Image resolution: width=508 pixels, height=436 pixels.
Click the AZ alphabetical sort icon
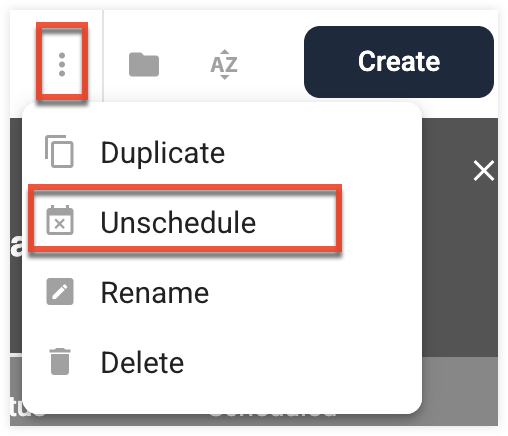coord(224,64)
